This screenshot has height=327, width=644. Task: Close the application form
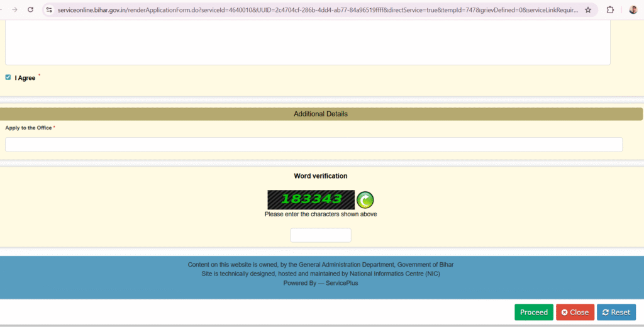tap(575, 312)
